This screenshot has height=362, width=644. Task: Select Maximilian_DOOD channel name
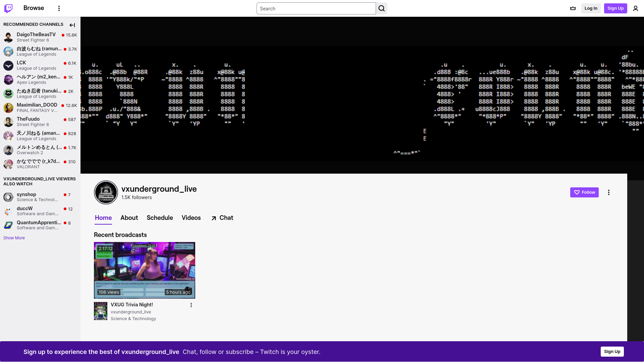pyautogui.click(x=37, y=105)
